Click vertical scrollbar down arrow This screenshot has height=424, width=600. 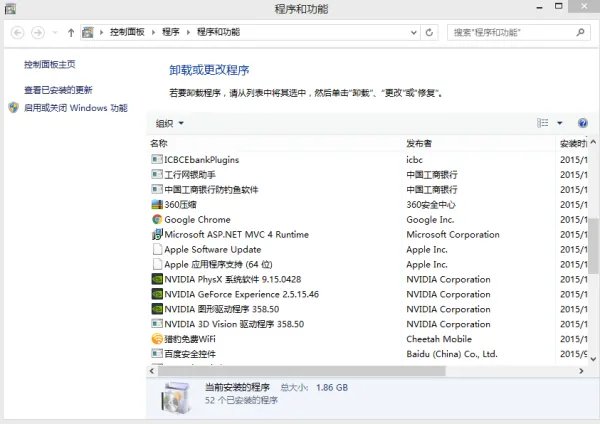coord(593,359)
